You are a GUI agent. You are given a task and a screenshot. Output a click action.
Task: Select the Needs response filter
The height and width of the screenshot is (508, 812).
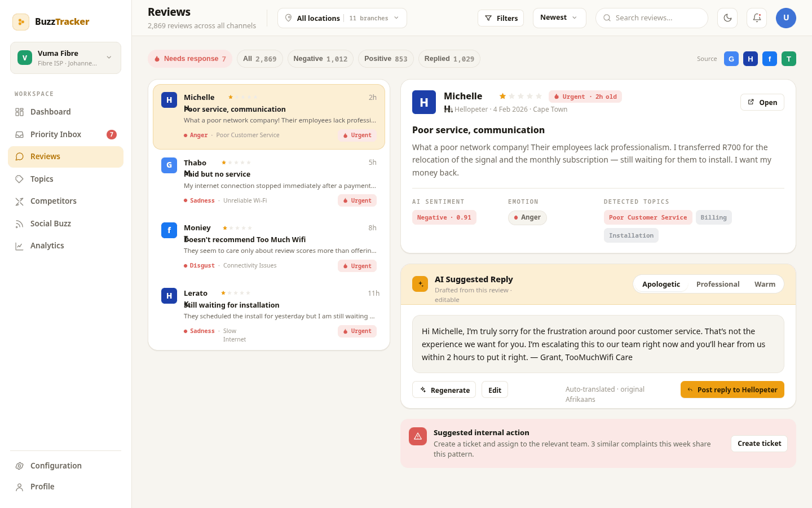coord(190,59)
